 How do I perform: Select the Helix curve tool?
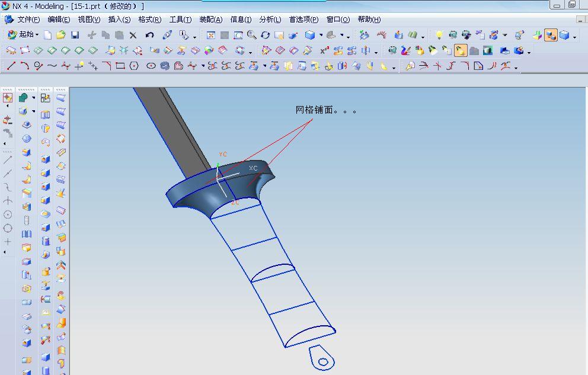click(x=165, y=66)
